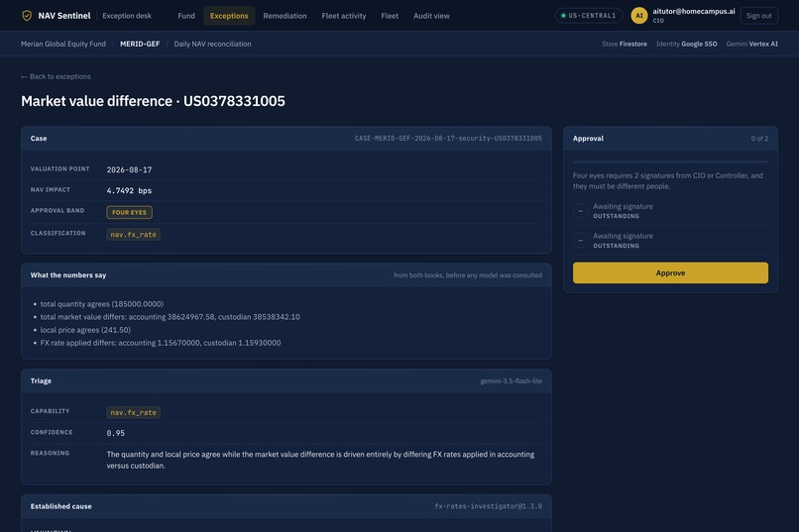Image resolution: width=799 pixels, height=532 pixels.
Task: Click the yellow Approve button
Action: (670, 272)
